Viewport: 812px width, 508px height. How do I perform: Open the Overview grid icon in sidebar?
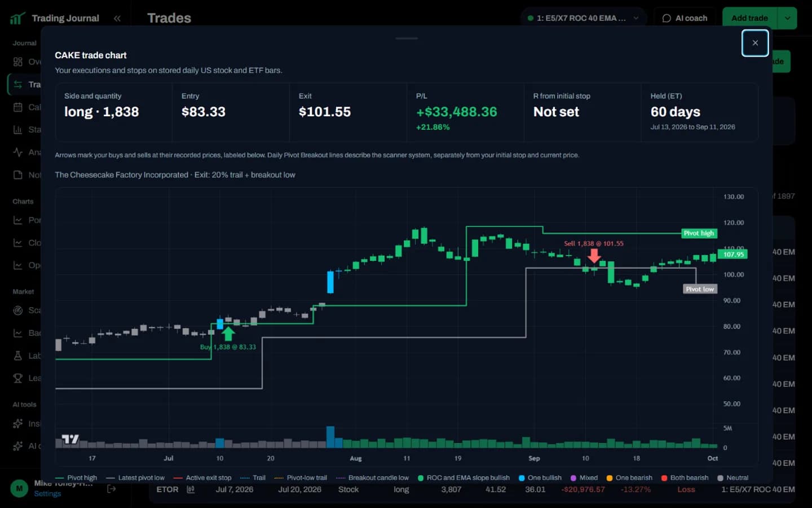point(18,62)
